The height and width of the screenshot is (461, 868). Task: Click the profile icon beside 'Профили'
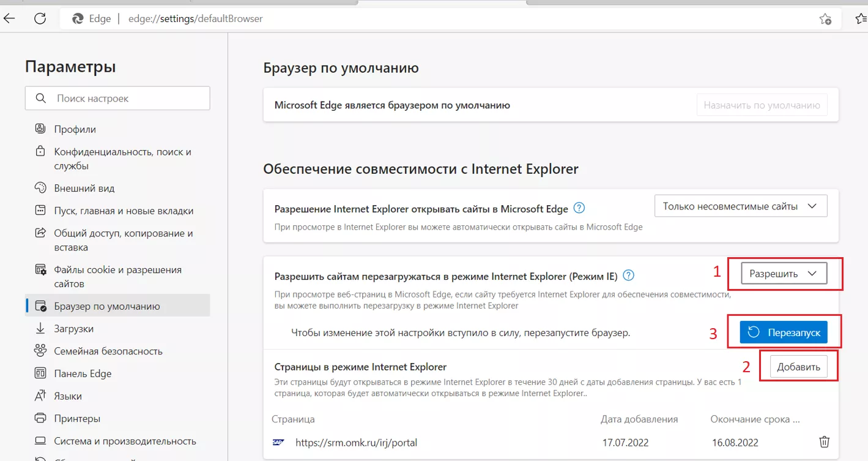40,129
